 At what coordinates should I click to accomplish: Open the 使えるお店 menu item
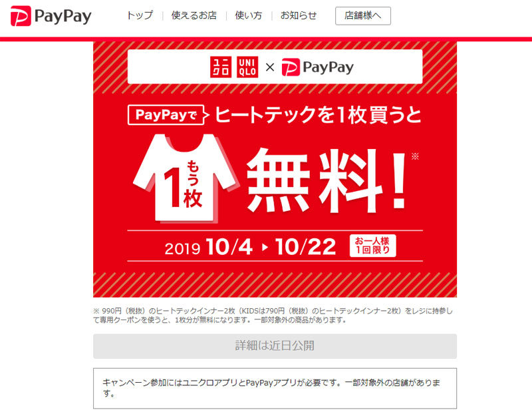pos(194,15)
